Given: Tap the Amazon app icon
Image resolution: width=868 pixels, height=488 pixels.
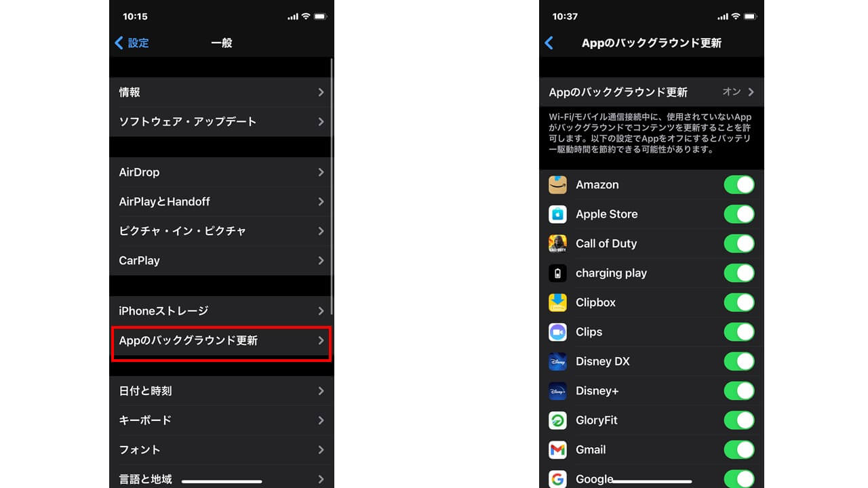Looking at the screenshot, I should [x=557, y=185].
